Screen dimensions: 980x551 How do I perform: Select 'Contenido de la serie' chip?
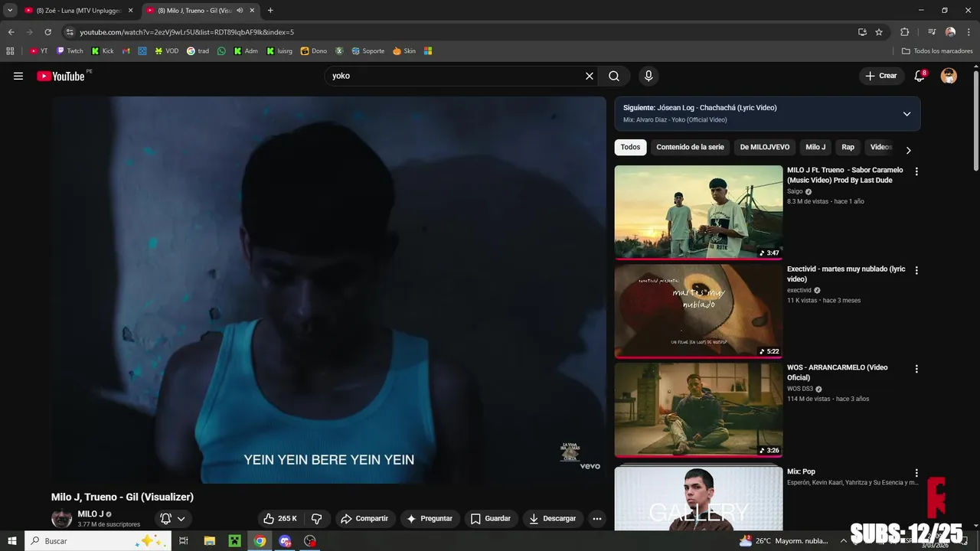[x=690, y=147]
